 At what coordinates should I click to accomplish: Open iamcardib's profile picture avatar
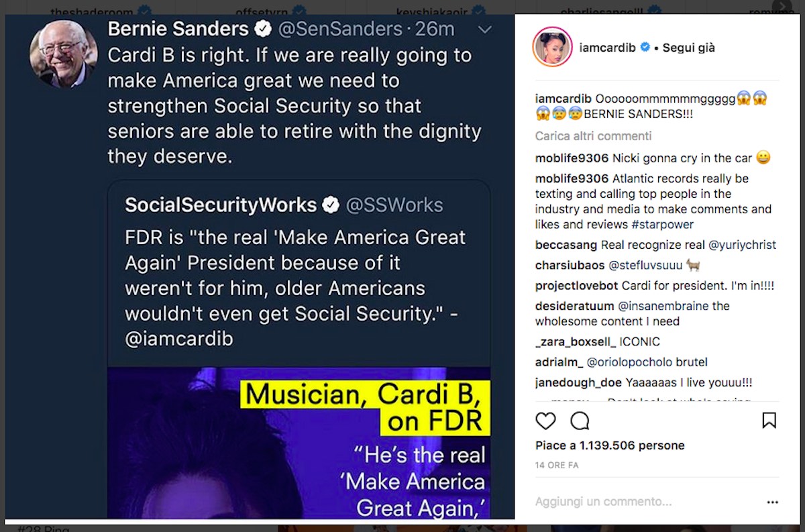551,48
